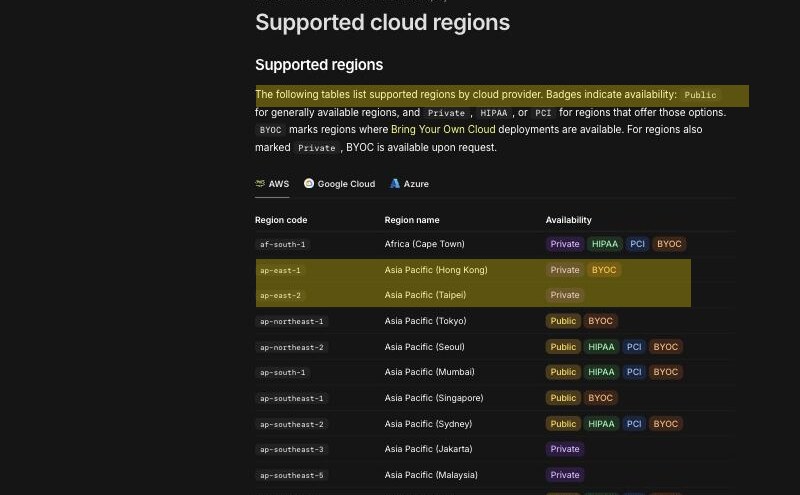
Task: Click the Region name column header
Action: pos(412,220)
